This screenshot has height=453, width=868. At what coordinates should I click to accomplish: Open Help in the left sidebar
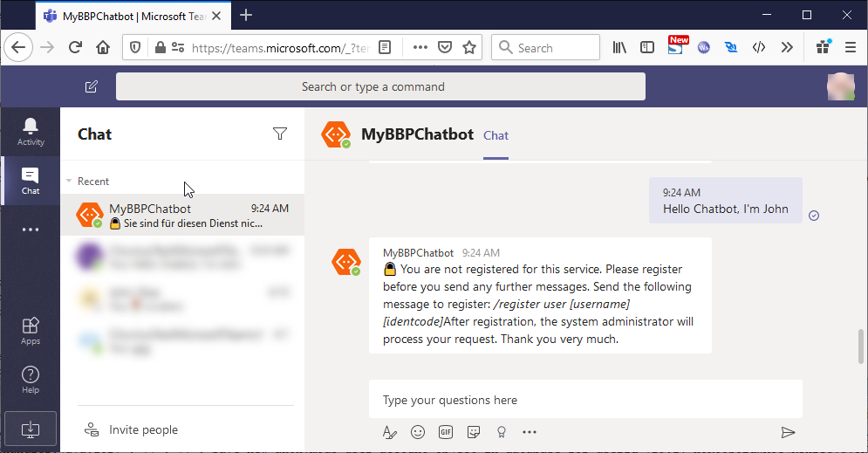click(31, 380)
